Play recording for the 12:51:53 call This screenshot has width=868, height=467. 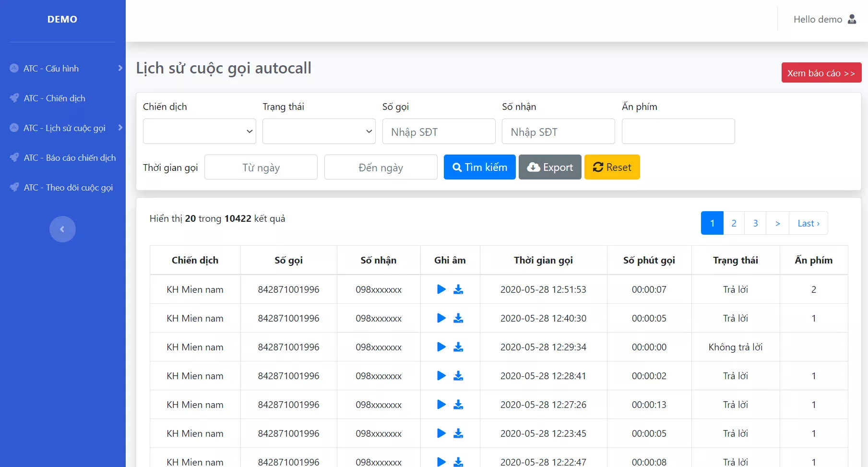441,289
